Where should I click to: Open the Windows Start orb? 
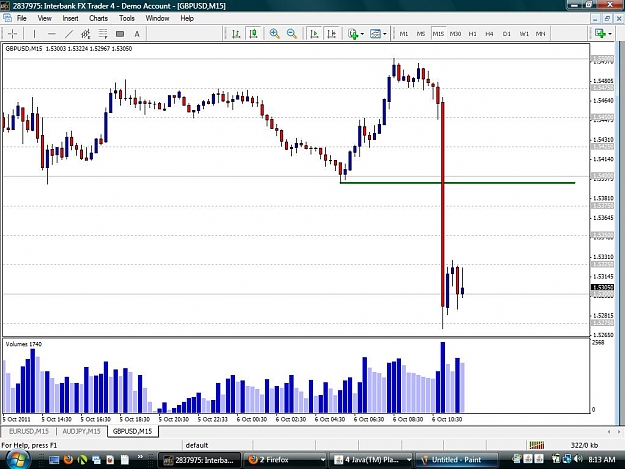point(16,459)
